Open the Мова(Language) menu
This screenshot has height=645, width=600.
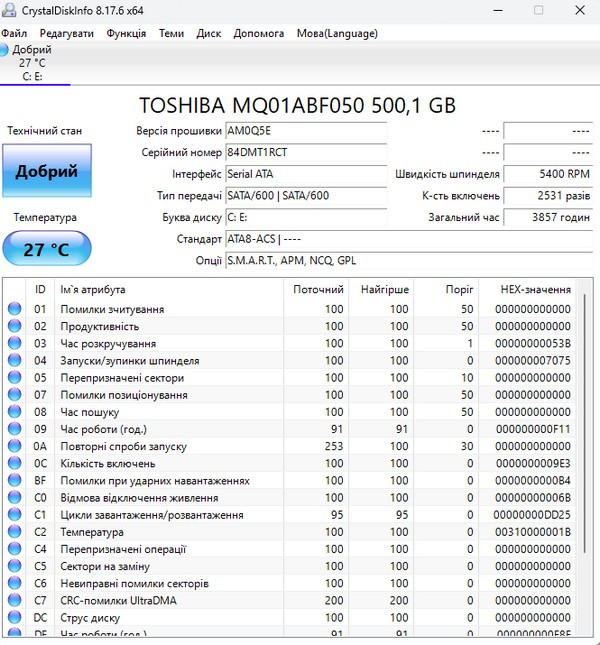[x=337, y=33]
